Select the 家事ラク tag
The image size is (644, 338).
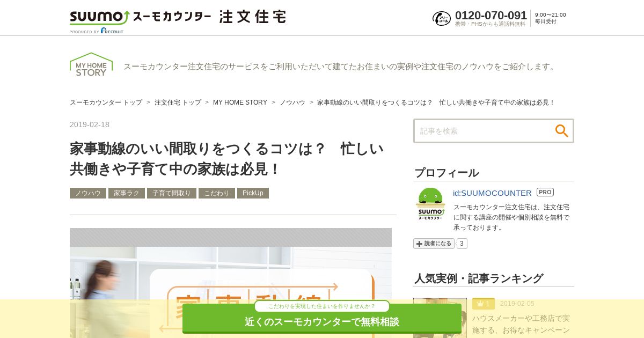[127, 193]
